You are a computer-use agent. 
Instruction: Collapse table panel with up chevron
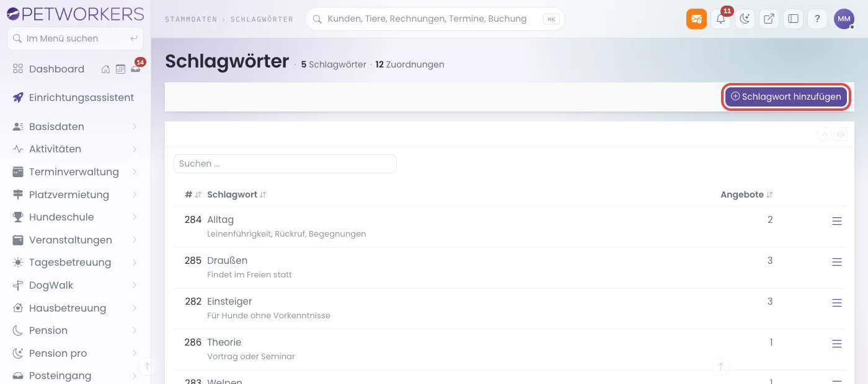(825, 134)
